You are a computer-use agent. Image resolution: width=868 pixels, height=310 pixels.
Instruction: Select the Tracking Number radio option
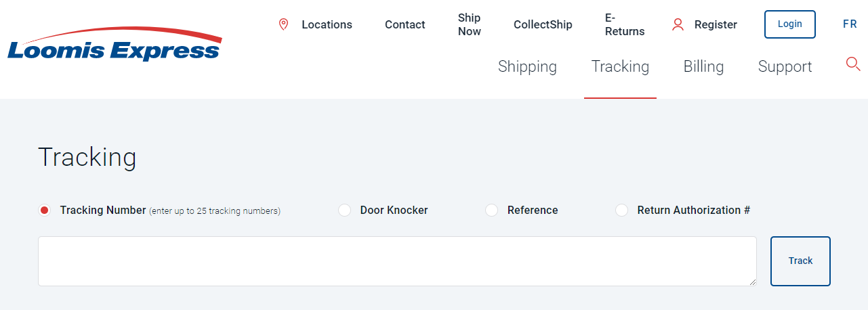point(45,211)
